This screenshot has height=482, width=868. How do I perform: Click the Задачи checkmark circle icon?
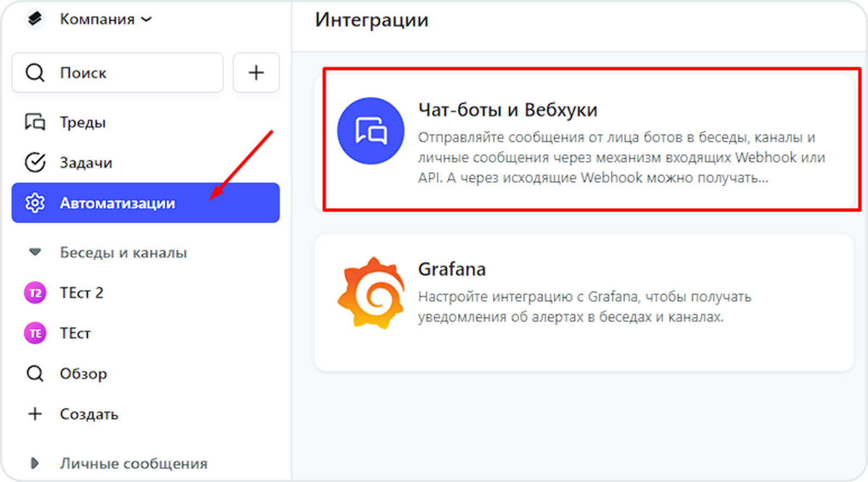[x=35, y=163]
